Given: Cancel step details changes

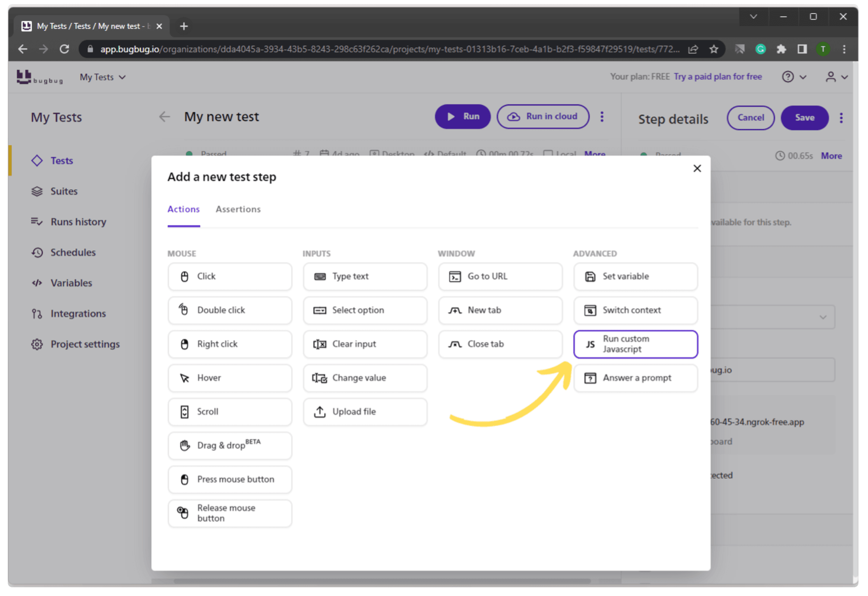Looking at the screenshot, I should [751, 118].
